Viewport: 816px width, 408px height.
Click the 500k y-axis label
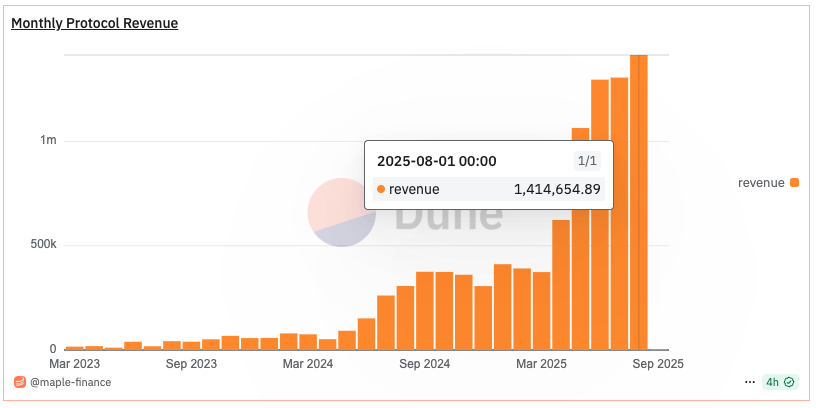coord(44,245)
